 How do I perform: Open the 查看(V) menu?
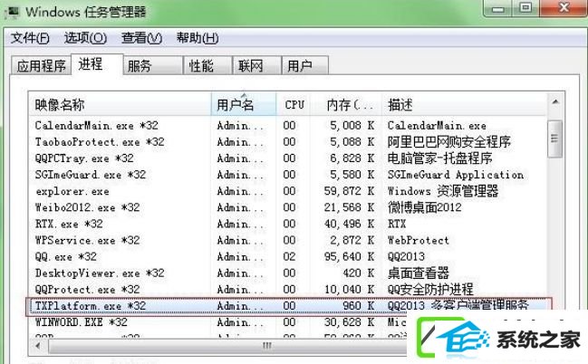[141, 38]
